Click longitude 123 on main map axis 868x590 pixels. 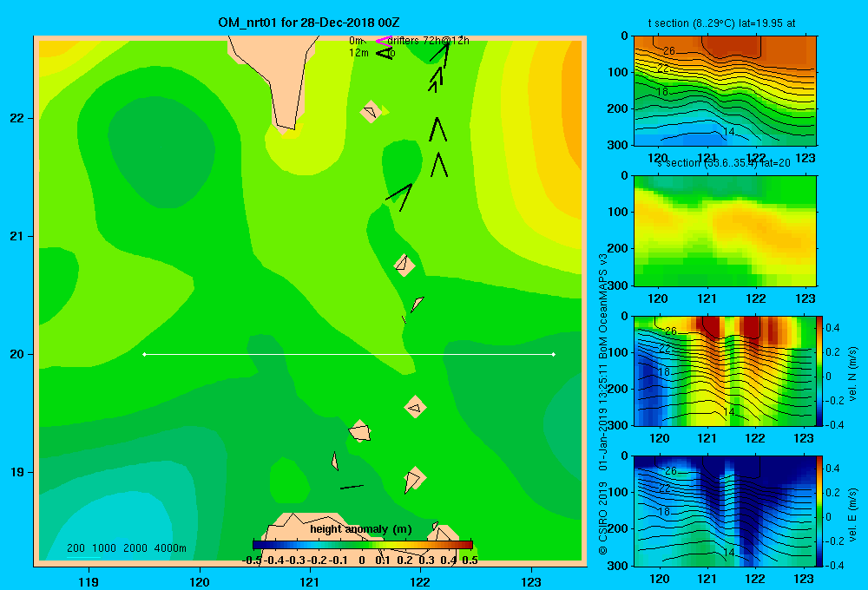(x=531, y=581)
